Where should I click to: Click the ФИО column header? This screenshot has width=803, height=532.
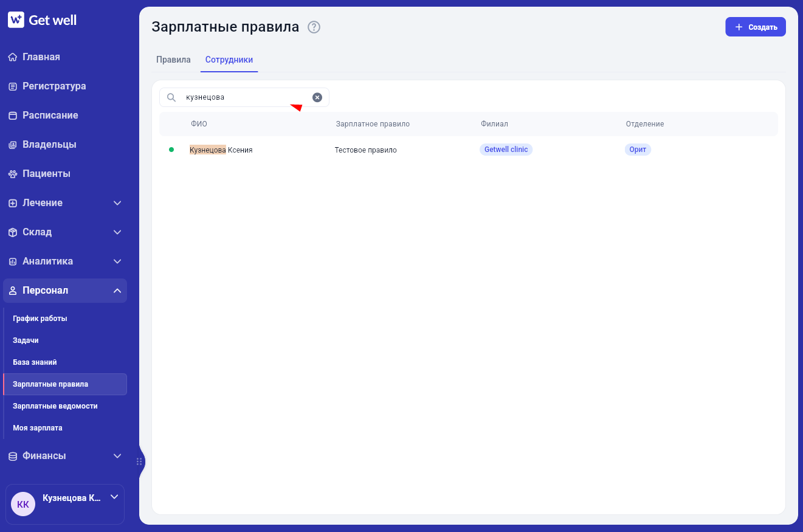pyautogui.click(x=199, y=124)
